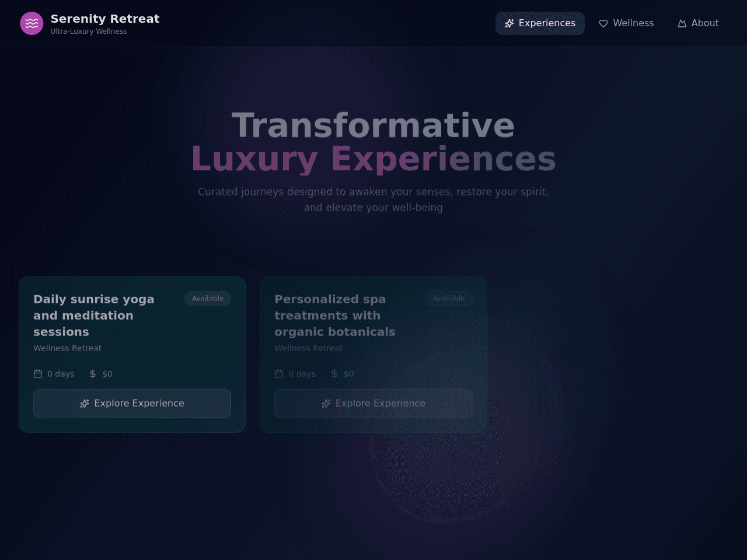This screenshot has height=560, width=747.
Task: Click the Serenity Retreat waves logo icon
Action: [32, 23]
